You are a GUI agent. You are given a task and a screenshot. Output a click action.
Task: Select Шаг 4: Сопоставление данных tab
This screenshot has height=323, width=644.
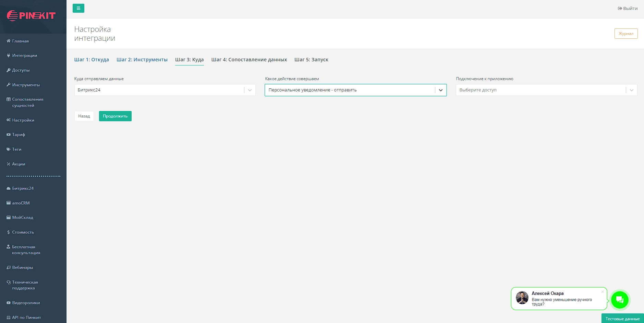pyautogui.click(x=249, y=60)
